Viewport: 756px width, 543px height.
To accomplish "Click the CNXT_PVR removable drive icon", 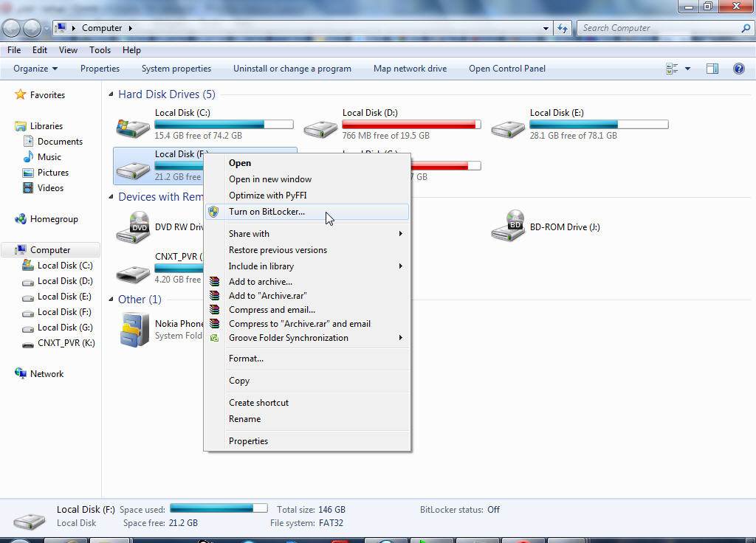I will [133, 274].
